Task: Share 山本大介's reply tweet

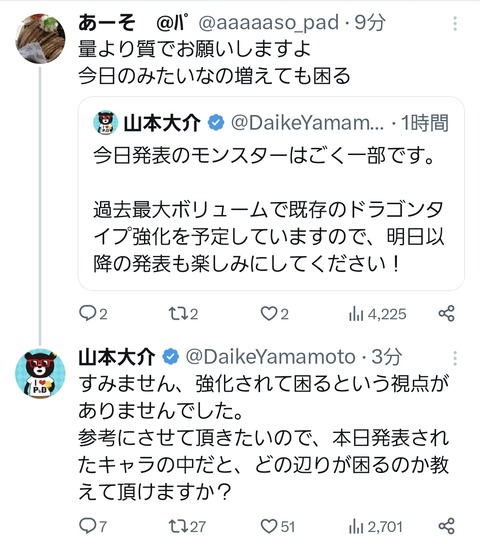Action: [446, 526]
